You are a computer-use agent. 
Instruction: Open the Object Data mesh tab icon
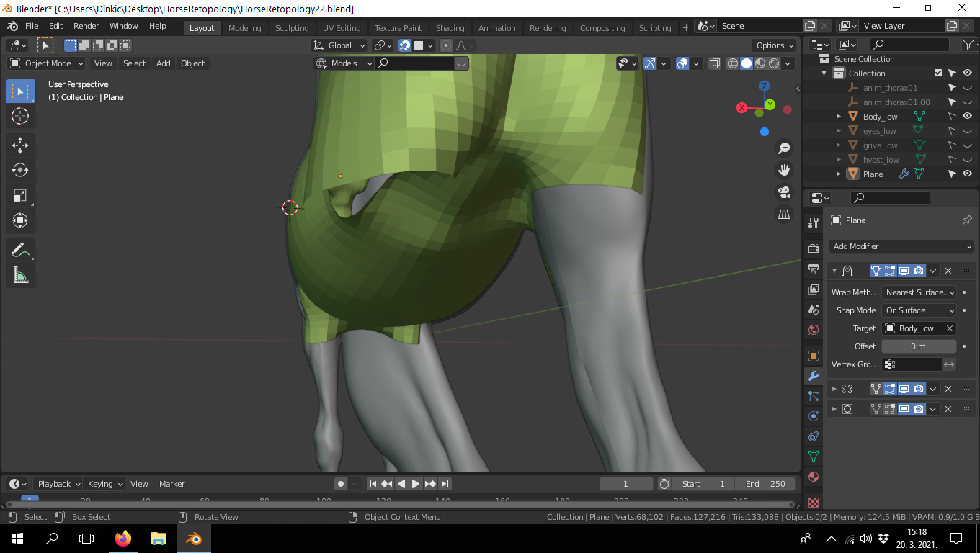click(x=814, y=457)
